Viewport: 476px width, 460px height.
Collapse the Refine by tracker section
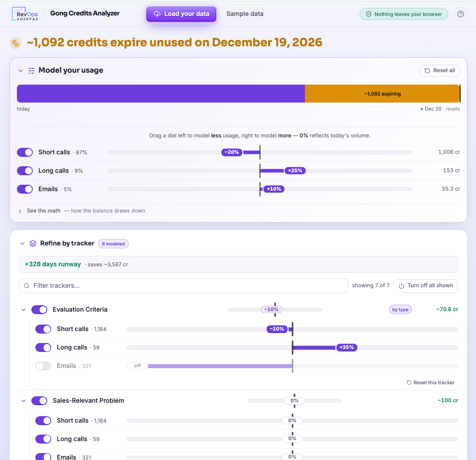(22, 243)
